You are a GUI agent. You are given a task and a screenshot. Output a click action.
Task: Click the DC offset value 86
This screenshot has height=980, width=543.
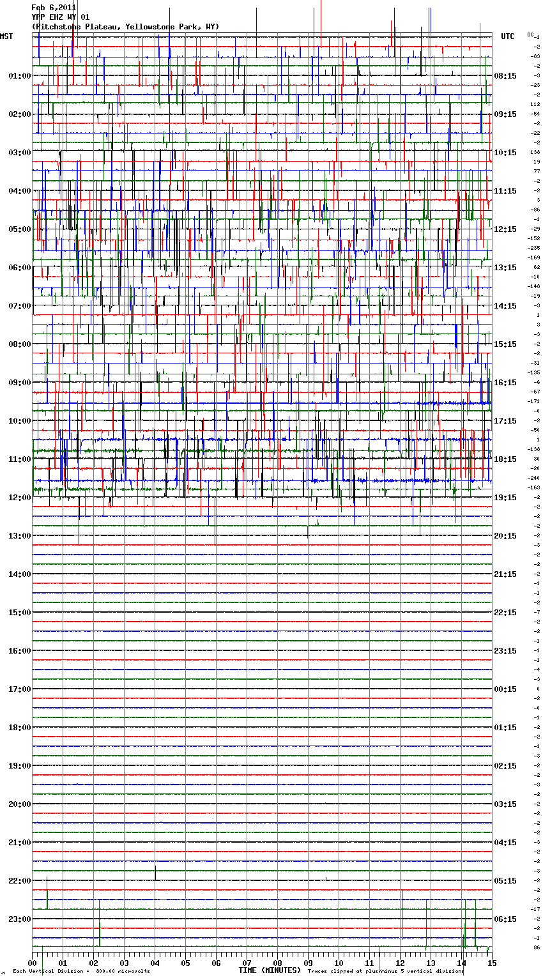click(537, 947)
